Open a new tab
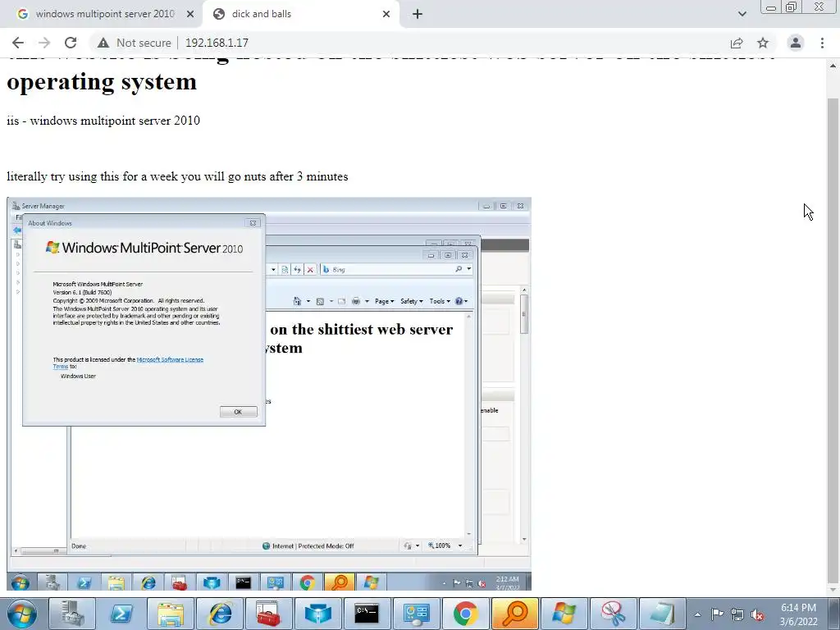The height and width of the screenshot is (630, 840). coord(418,15)
